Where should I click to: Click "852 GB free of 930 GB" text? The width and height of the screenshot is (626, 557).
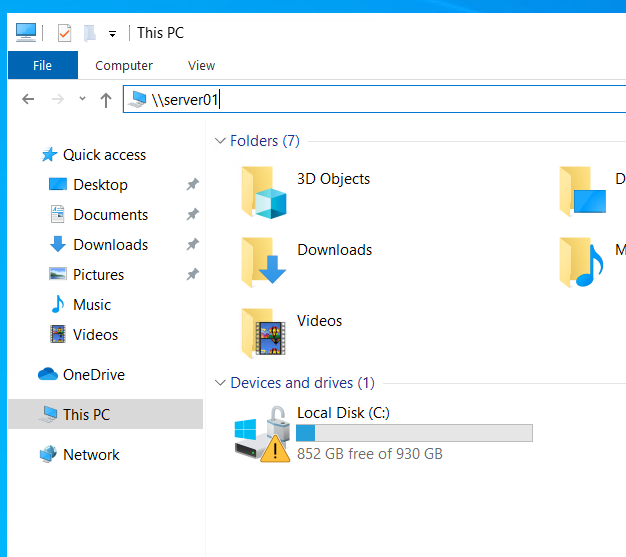[x=370, y=454]
